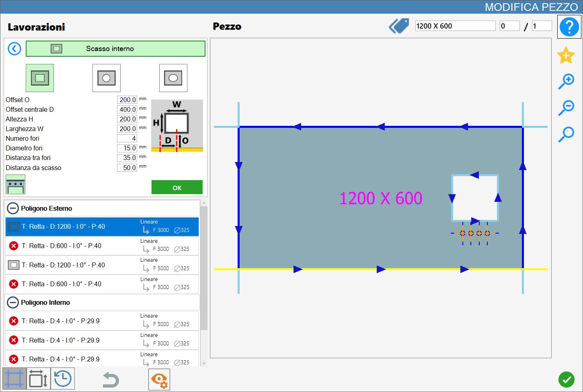Zoom out of the piece preview
Image resolution: width=583 pixels, height=392 pixels.
point(566,108)
